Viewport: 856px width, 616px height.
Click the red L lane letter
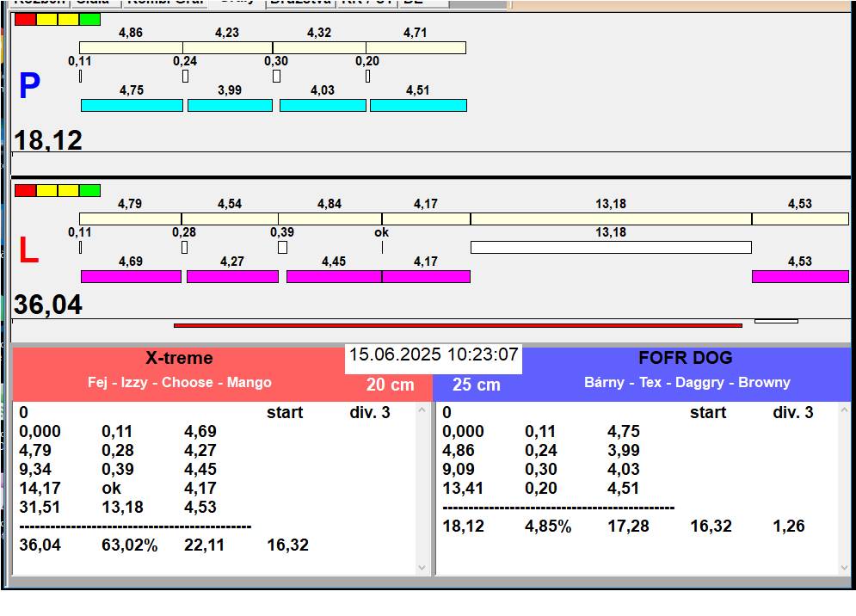coord(28,250)
